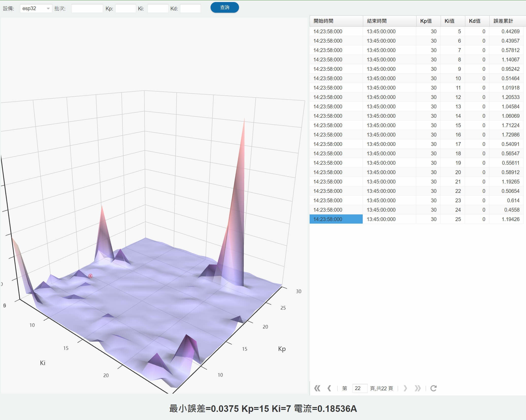Screen dimensions: 526x420
Task: Go to first page of results
Action: click(x=317, y=388)
